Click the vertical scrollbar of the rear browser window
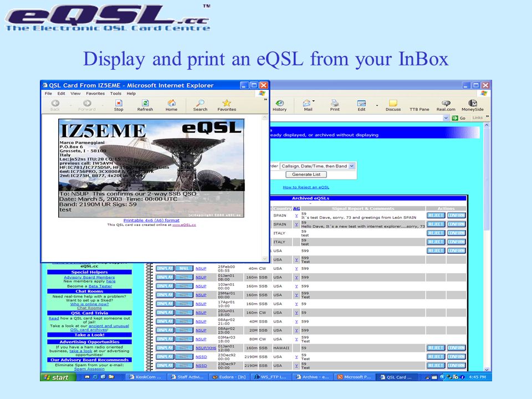 [x=487, y=247]
